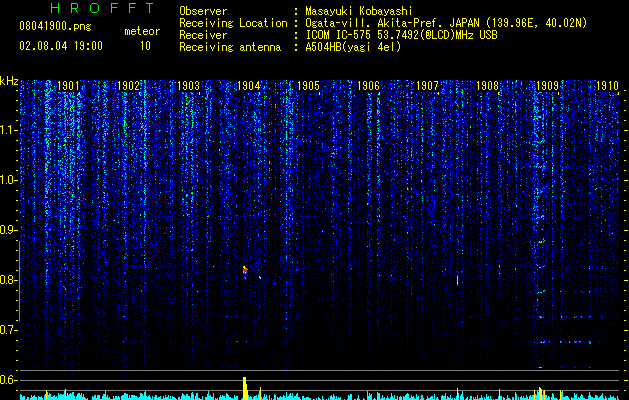629x400 pixels.
Task: Click the Observer label
Action: point(203,11)
